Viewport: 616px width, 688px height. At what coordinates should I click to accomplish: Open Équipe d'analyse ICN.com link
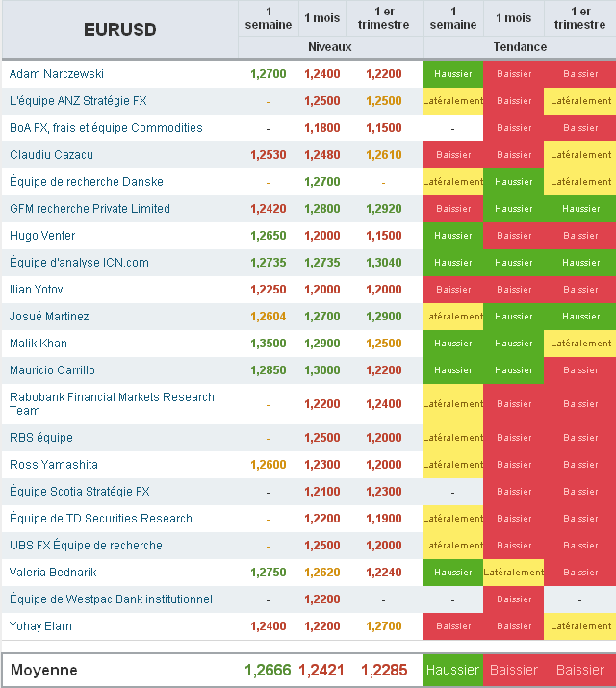(x=80, y=262)
